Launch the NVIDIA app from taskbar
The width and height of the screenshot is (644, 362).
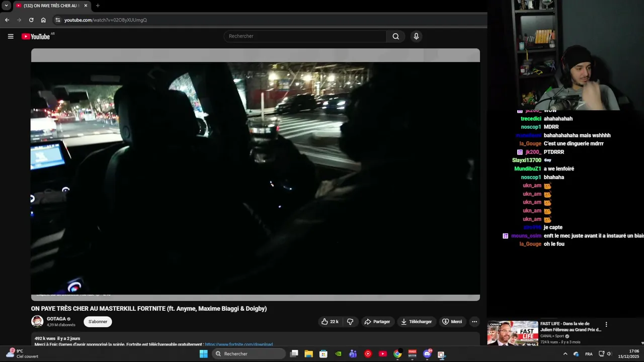tap(339, 354)
